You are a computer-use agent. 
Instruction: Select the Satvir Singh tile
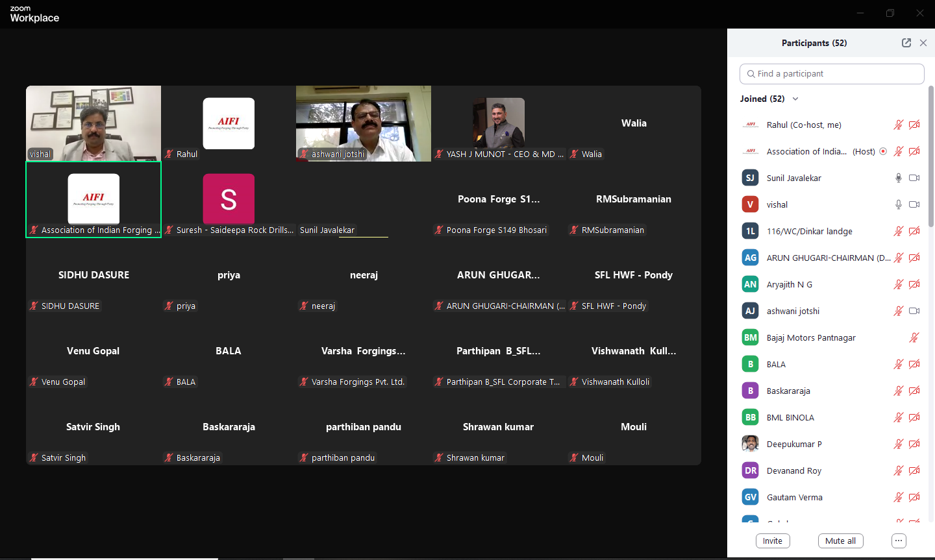[x=93, y=427]
